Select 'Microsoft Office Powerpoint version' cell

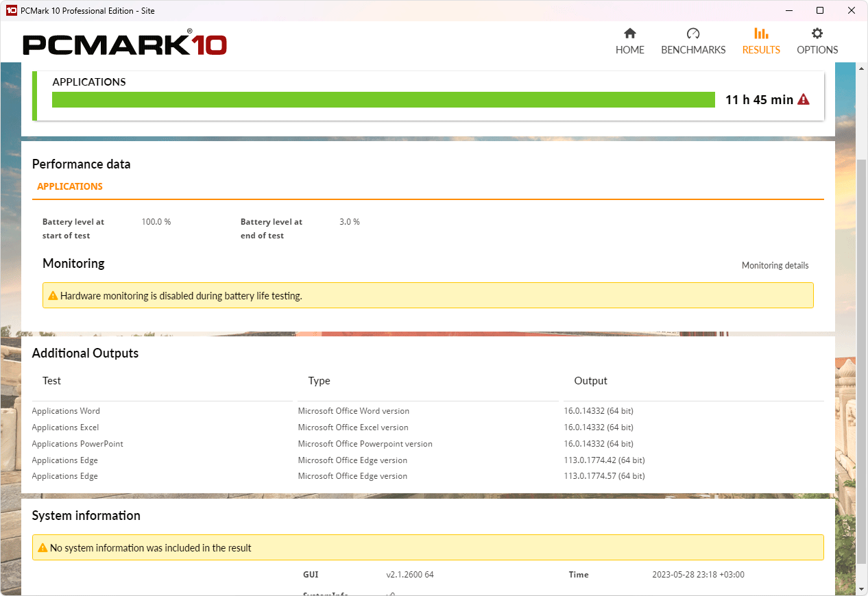pyautogui.click(x=365, y=444)
